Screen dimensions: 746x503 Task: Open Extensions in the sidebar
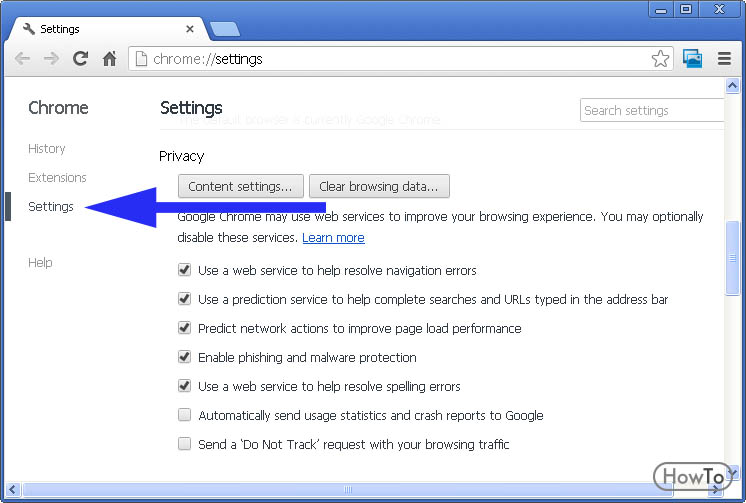(57, 178)
